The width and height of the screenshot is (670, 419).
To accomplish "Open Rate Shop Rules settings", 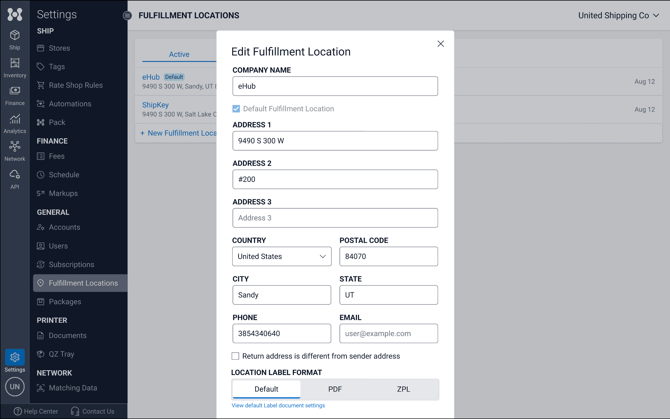I will click(x=75, y=85).
